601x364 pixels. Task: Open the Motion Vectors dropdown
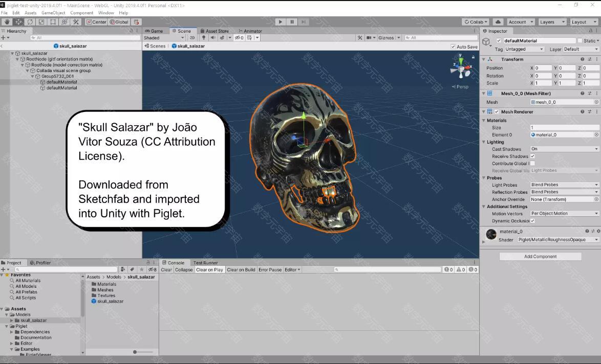coord(565,214)
